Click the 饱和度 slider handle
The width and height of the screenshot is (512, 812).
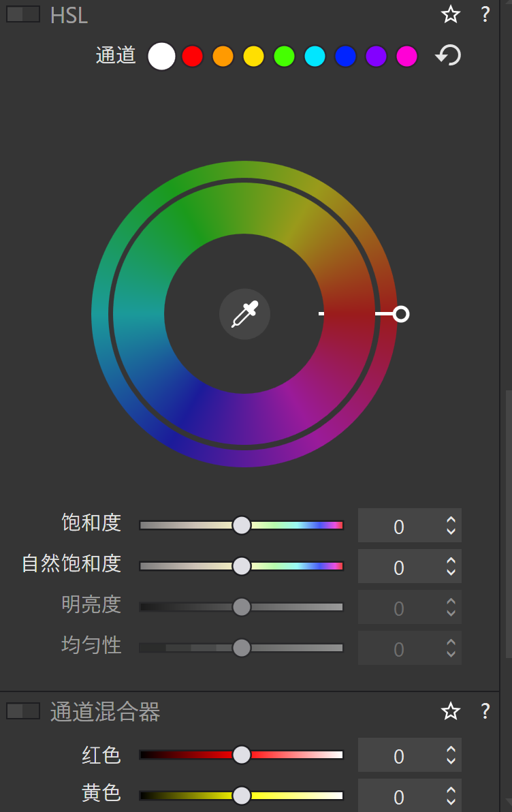(x=241, y=525)
